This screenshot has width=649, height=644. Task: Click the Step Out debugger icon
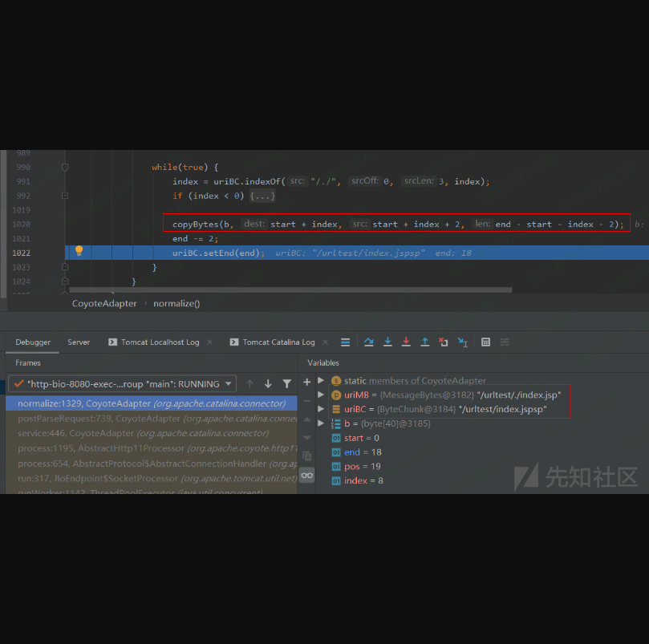click(x=424, y=342)
